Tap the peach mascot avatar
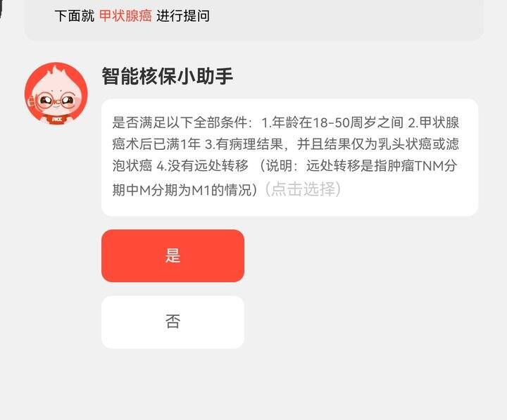507x420 pixels. pos(56,94)
